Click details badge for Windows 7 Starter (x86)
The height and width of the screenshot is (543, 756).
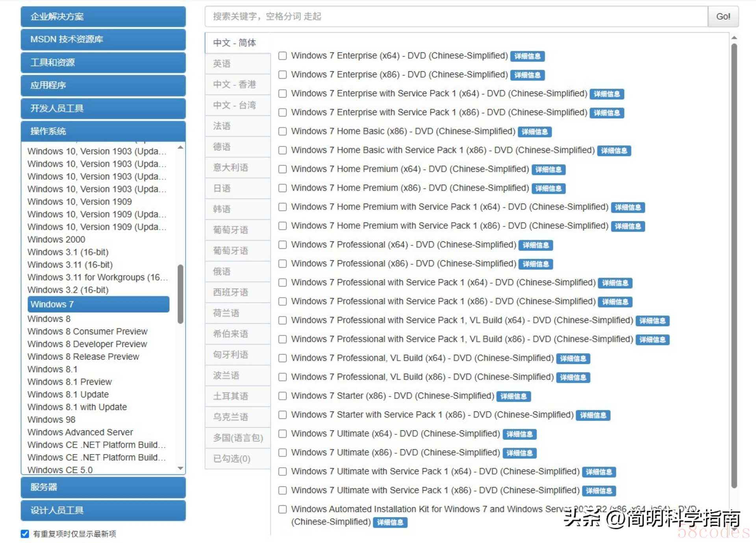[x=513, y=397]
